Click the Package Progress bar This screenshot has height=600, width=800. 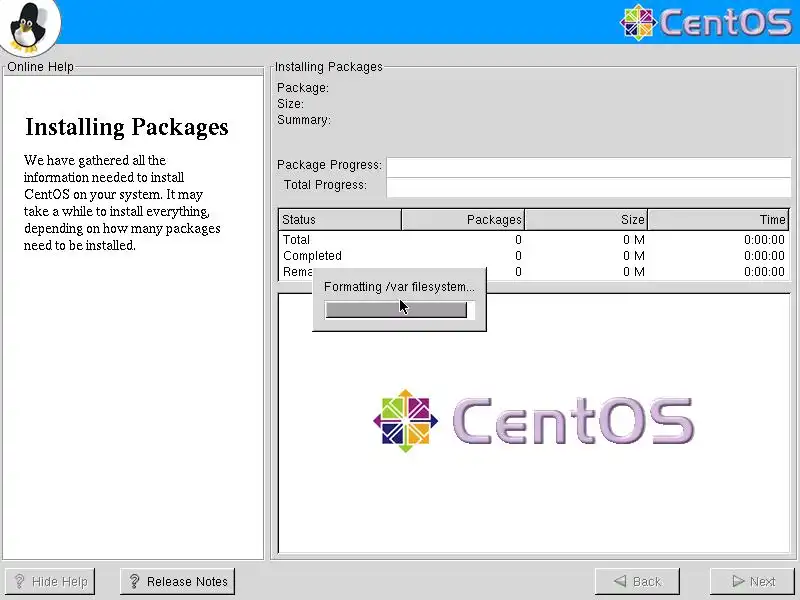tap(589, 167)
